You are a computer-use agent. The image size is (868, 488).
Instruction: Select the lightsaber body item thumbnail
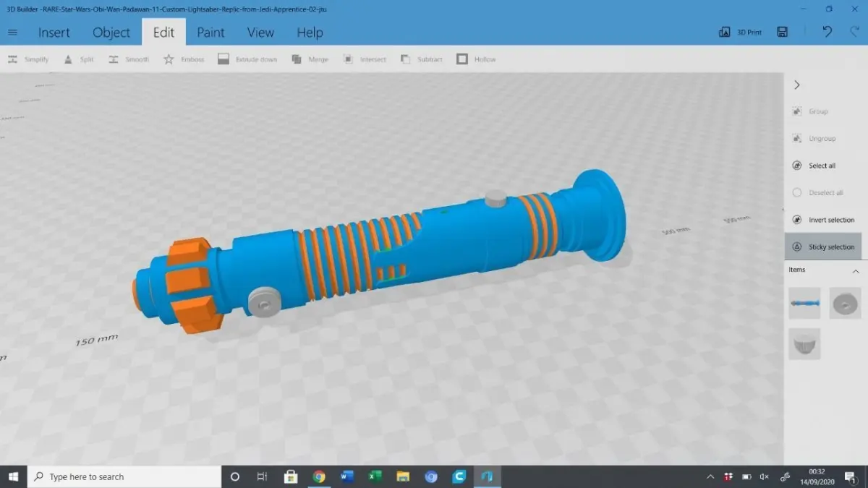coord(804,303)
